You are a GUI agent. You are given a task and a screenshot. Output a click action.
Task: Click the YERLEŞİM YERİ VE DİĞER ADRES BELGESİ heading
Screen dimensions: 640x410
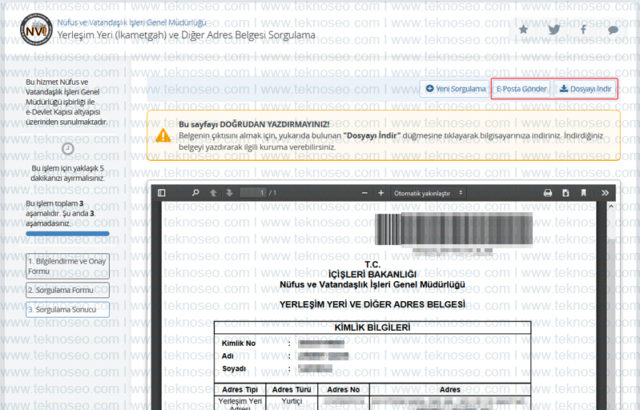[x=372, y=304]
